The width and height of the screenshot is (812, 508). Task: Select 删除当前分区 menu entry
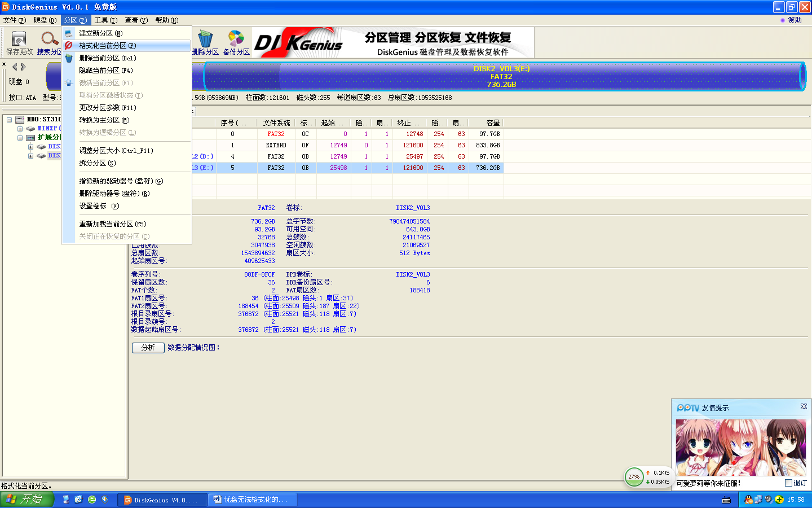pos(107,58)
